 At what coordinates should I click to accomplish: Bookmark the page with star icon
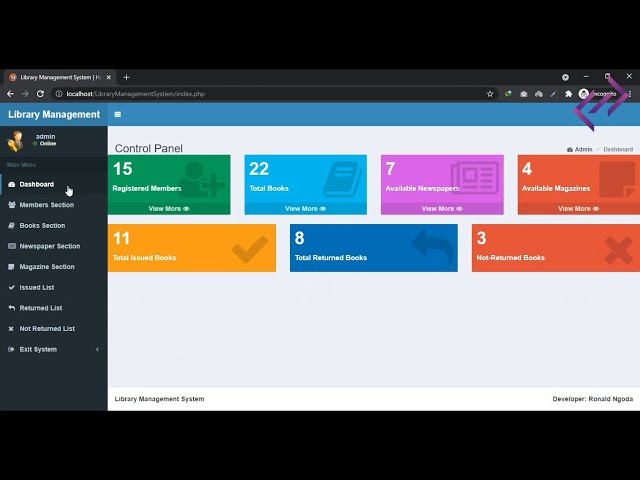[490, 94]
